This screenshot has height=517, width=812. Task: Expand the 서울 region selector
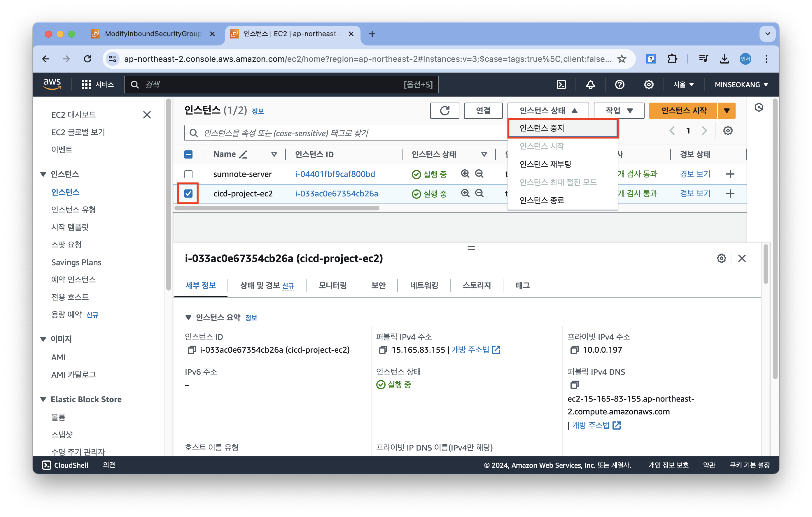(x=683, y=85)
